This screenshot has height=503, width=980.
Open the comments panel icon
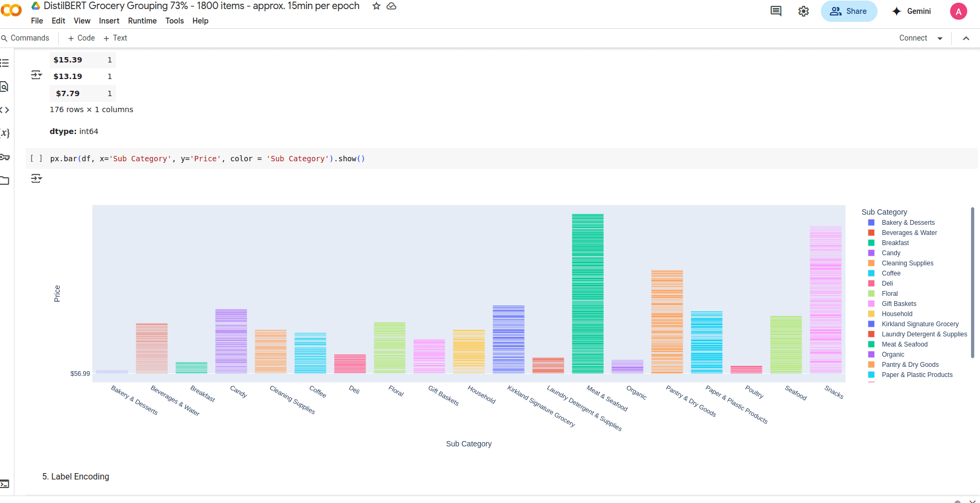[776, 11]
